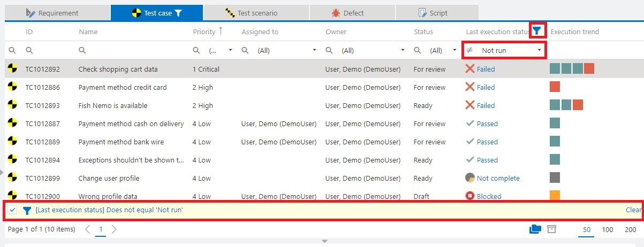Switch to the Defect tab
This screenshot has height=247, width=644.
pyautogui.click(x=349, y=13)
